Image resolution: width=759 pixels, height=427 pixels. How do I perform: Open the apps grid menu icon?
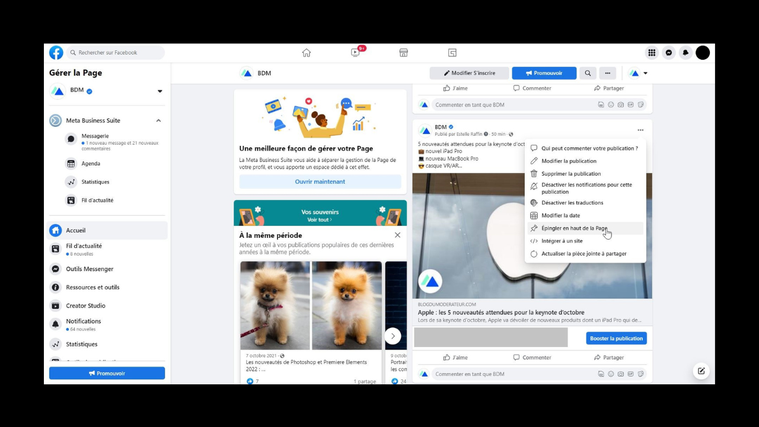[x=652, y=53]
